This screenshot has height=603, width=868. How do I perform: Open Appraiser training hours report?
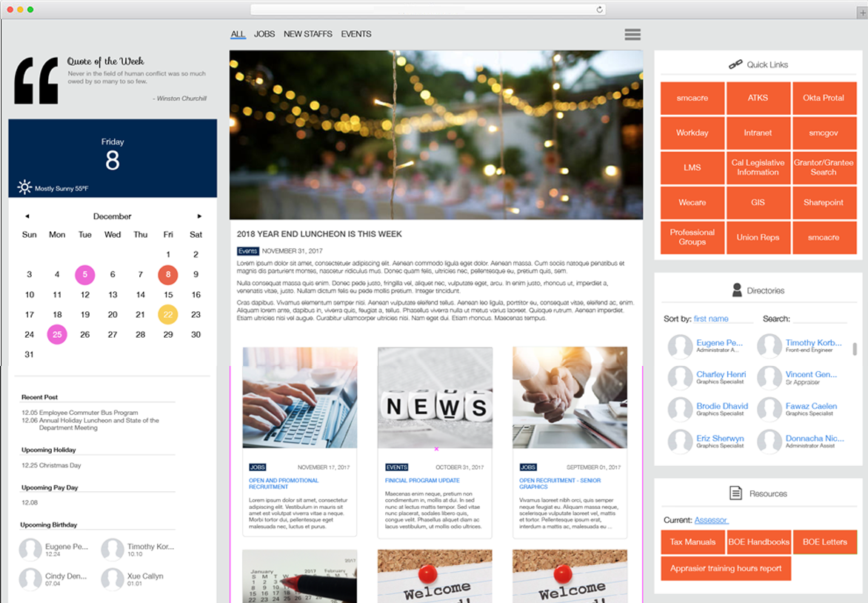click(726, 569)
